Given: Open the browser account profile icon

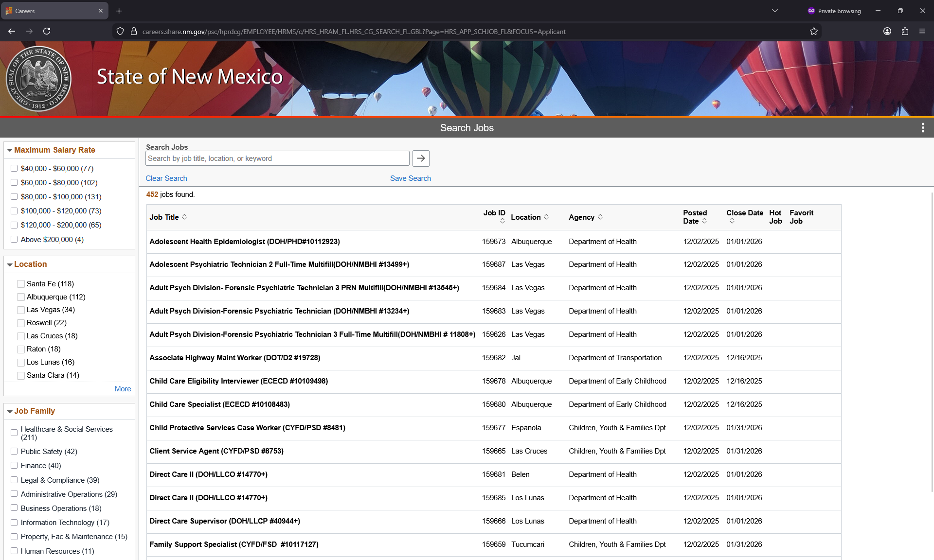Looking at the screenshot, I should [x=887, y=31].
